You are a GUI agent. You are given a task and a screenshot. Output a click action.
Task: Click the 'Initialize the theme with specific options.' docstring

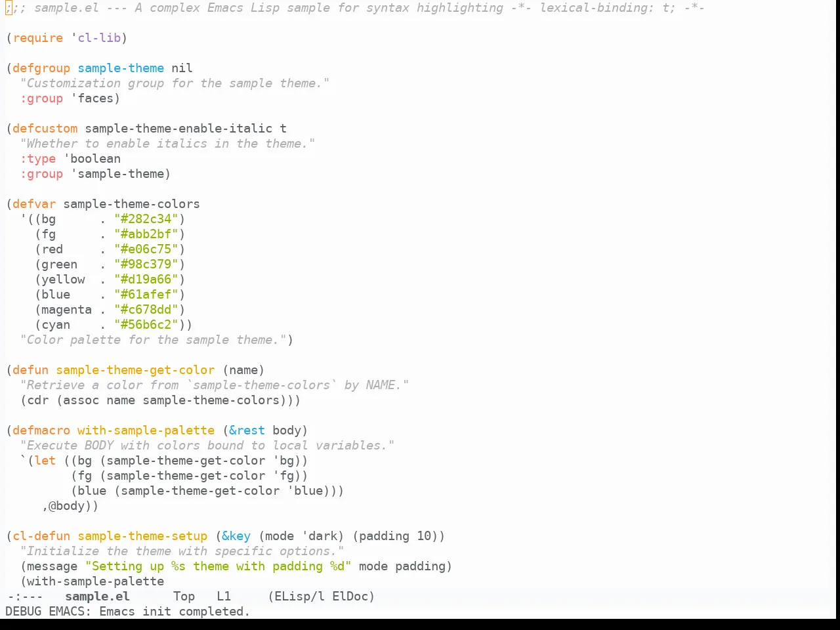[182, 551]
